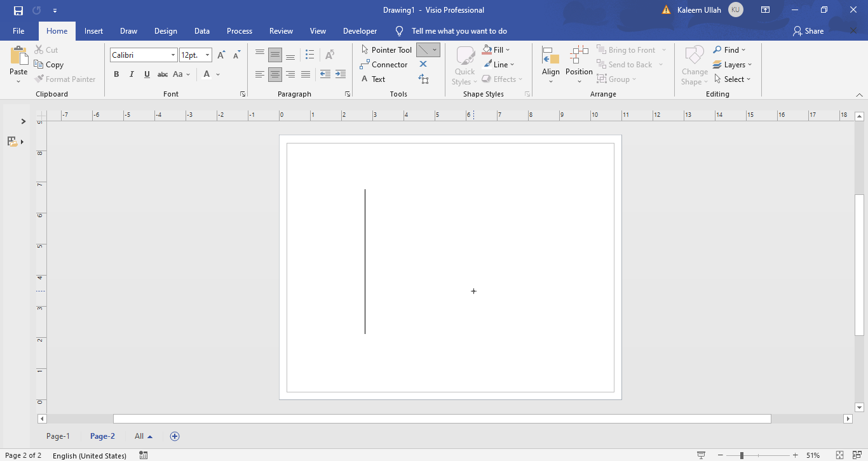Open the Format Painter
This screenshot has width=868, height=461.
coord(65,79)
